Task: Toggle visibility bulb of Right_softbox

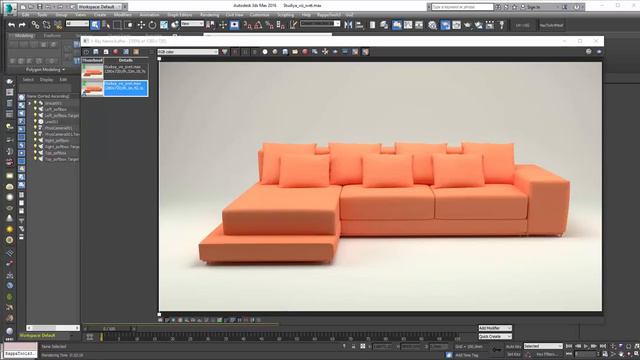Action: pos(35,140)
